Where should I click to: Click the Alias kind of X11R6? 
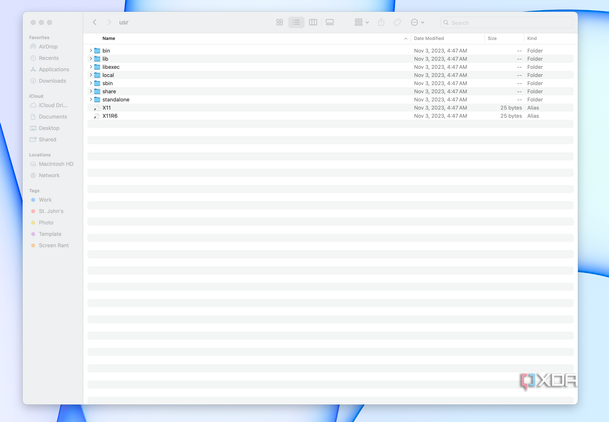tap(533, 116)
